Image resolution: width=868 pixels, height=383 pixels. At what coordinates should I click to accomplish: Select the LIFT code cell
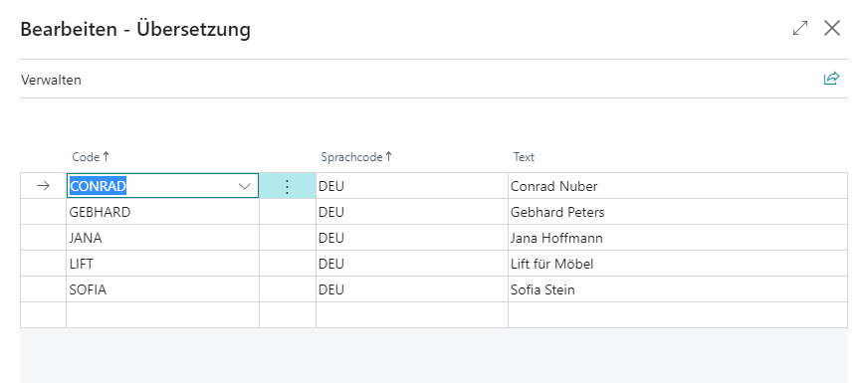coord(163,264)
